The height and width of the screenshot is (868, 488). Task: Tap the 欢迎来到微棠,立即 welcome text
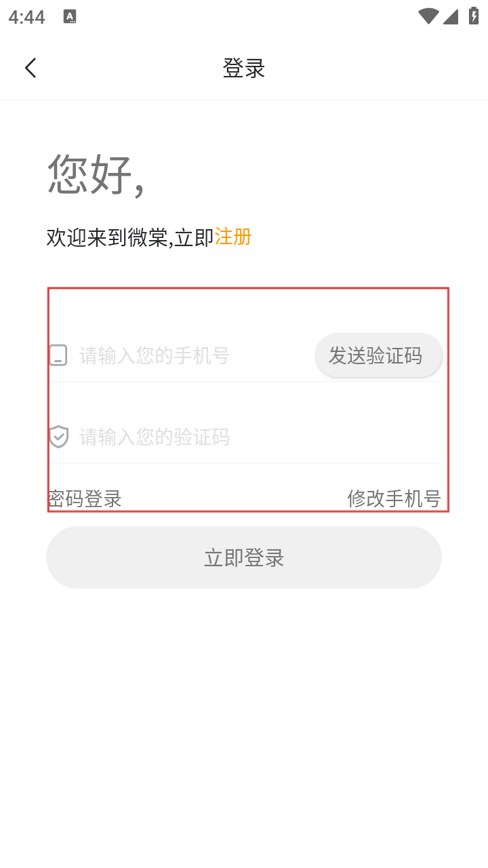tap(130, 237)
